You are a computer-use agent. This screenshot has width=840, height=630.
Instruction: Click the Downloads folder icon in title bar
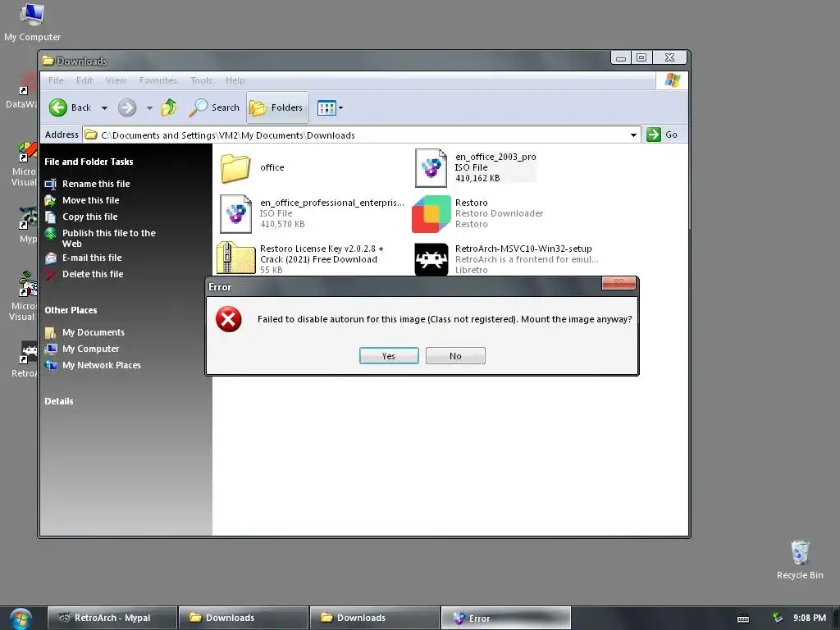coord(48,61)
